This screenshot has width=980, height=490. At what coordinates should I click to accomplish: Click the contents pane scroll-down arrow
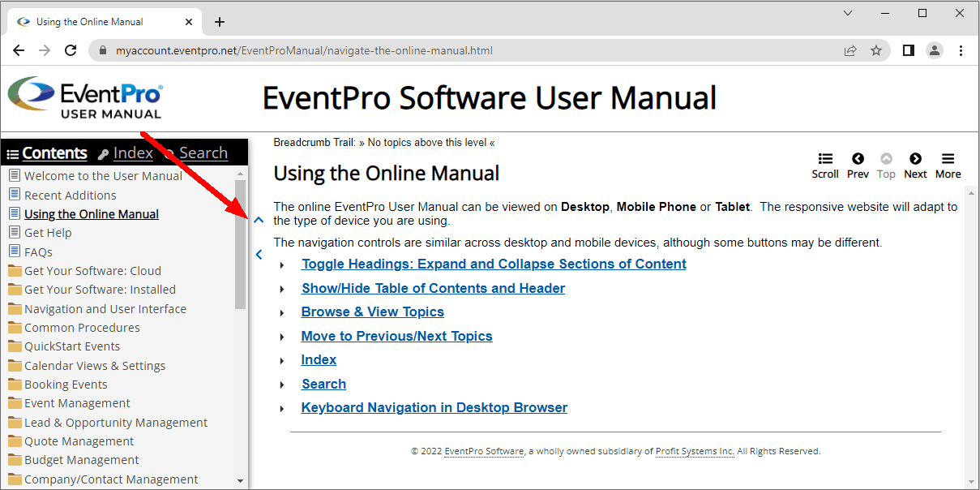[240, 480]
